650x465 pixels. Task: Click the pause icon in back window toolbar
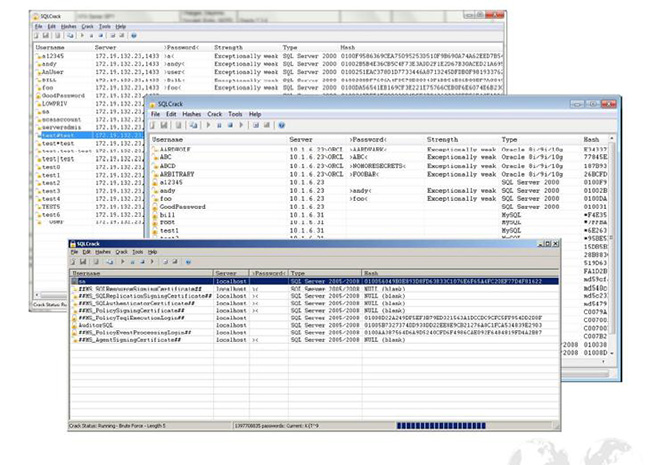click(x=92, y=36)
